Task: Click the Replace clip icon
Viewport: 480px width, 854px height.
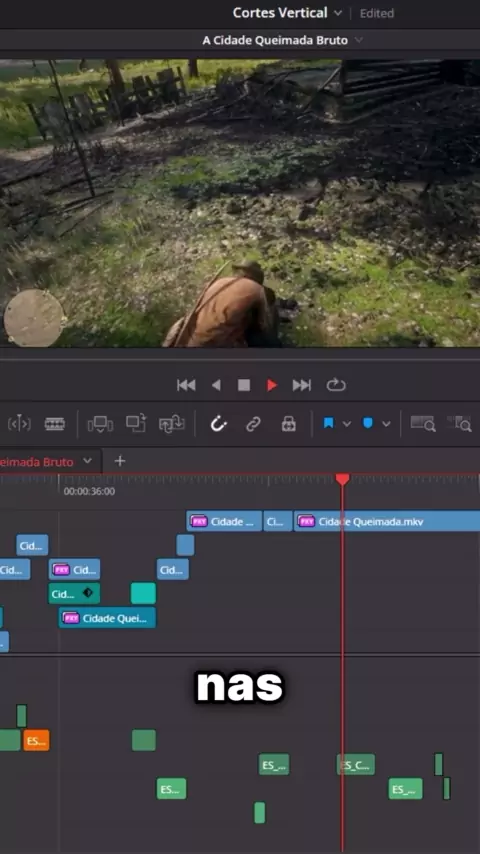Action: coord(172,424)
